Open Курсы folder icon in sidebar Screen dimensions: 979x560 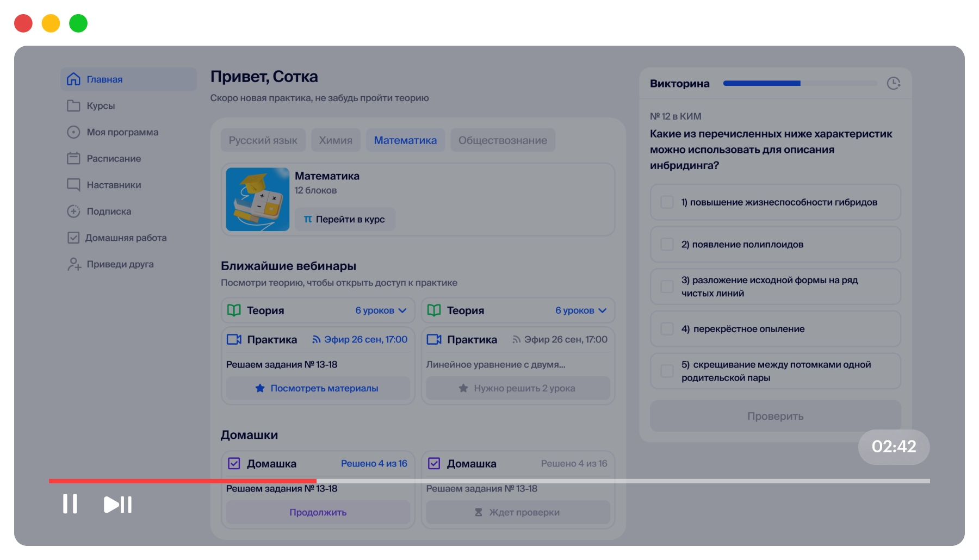click(x=73, y=105)
